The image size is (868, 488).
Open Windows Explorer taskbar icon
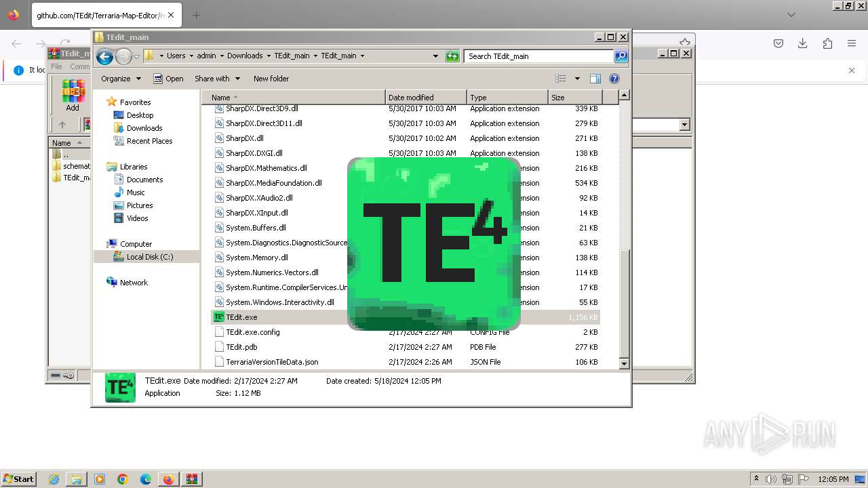point(77,479)
